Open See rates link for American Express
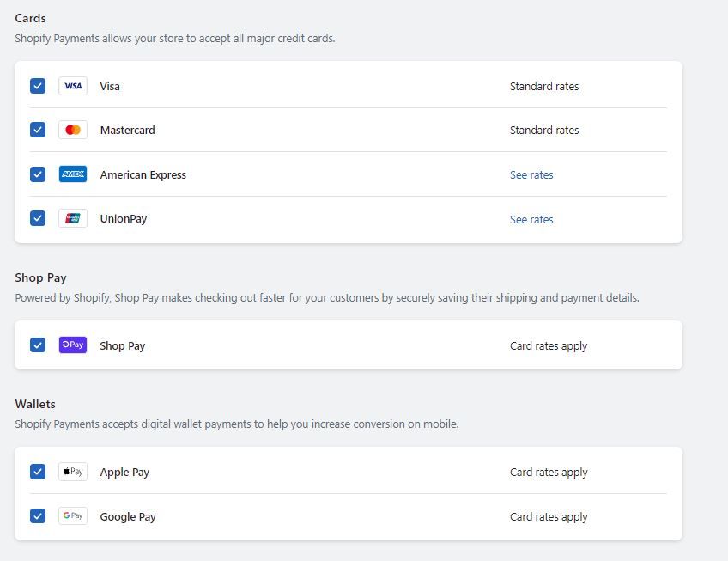This screenshot has height=561, width=728. [531, 175]
